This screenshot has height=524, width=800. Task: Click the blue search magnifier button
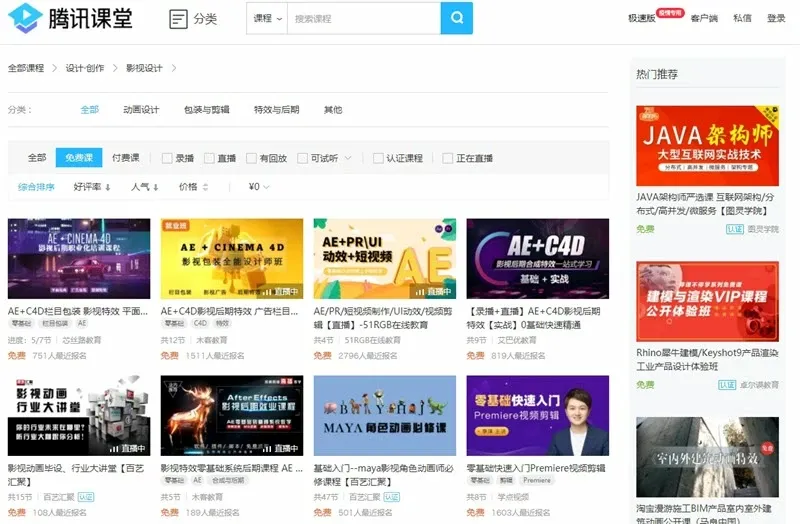[x=457, y=18]
